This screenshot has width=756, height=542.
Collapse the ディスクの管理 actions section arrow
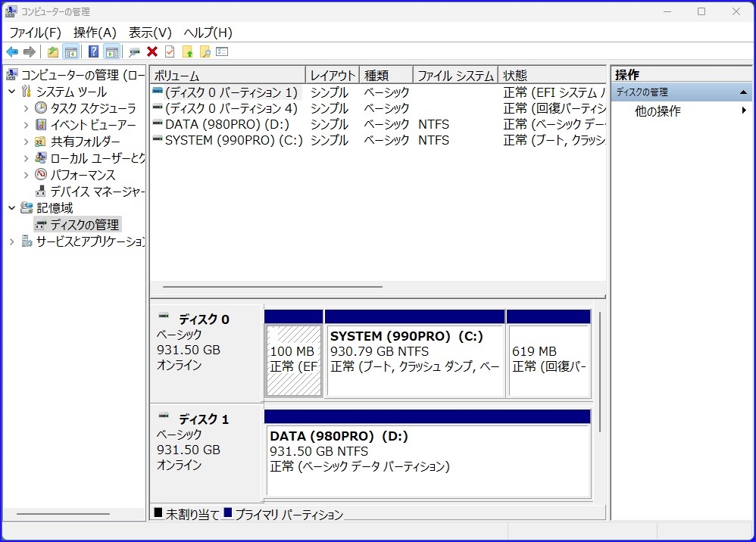[743, 92]
